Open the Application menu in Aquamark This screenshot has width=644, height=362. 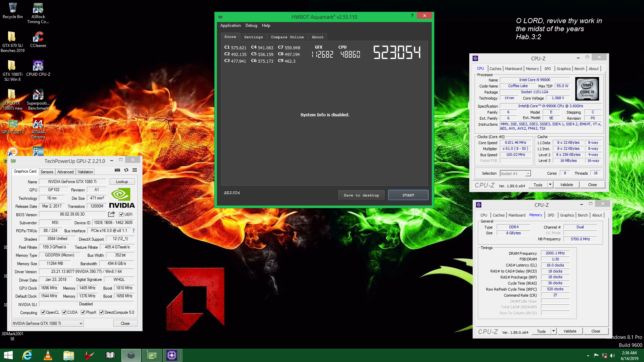[230, 25]
